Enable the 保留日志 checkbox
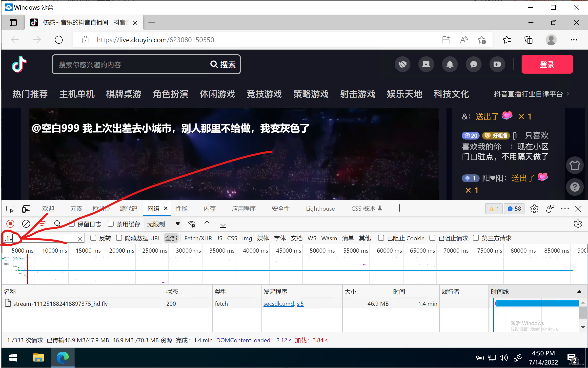 72,224
